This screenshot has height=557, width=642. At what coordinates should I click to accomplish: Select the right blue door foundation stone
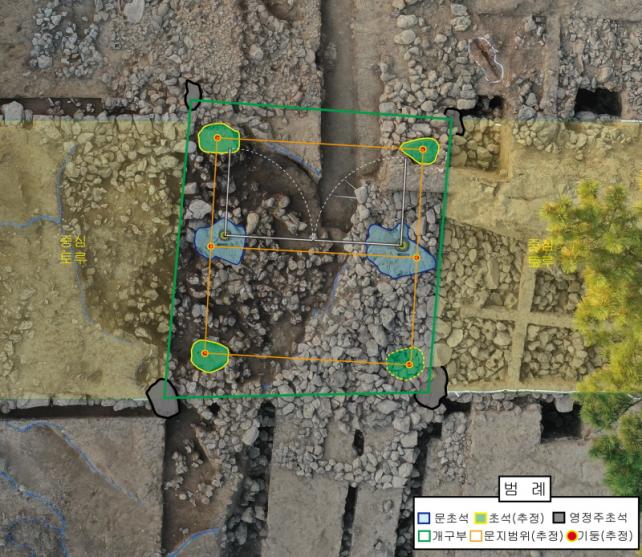coord(399,248)
